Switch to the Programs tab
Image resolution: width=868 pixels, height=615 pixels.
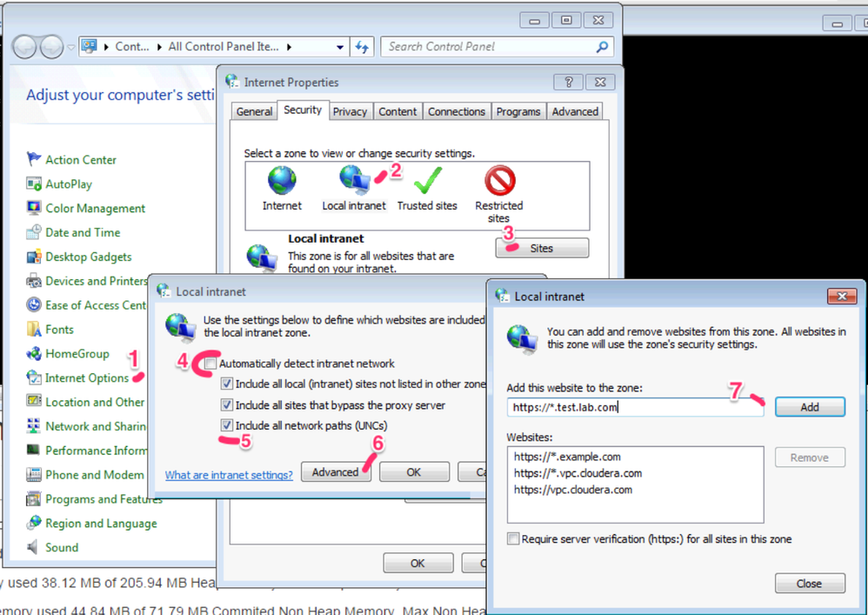click(x=518, y=112)
